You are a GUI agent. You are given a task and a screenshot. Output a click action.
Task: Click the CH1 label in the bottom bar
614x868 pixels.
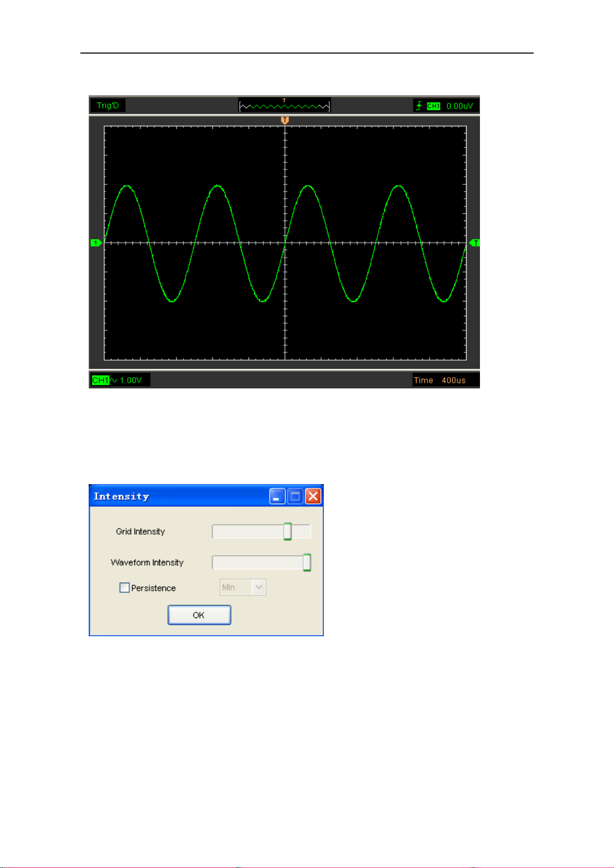click(x=101, y=380)
